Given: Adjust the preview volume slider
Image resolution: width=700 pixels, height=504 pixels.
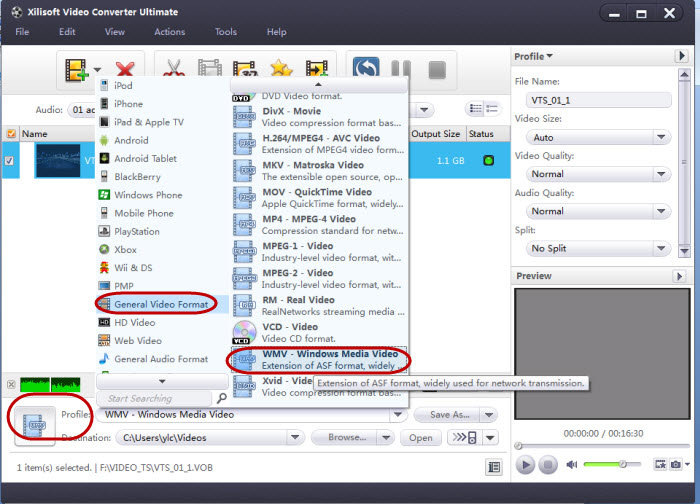Looking at the screenshot, I should [x=612, y=465].
